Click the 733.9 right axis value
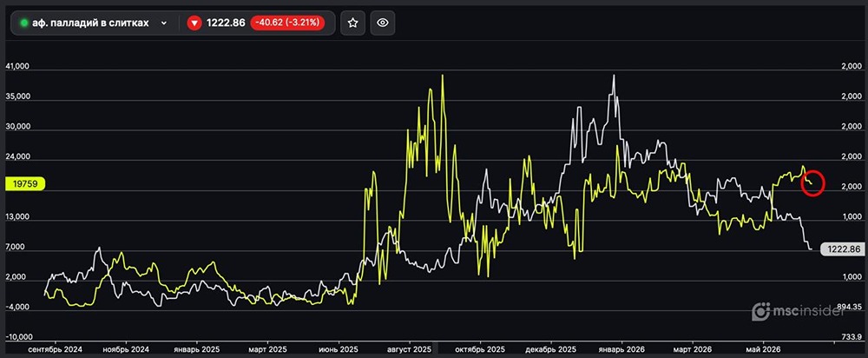The height and width of the screenshot is (358, 868). [852, 337]
